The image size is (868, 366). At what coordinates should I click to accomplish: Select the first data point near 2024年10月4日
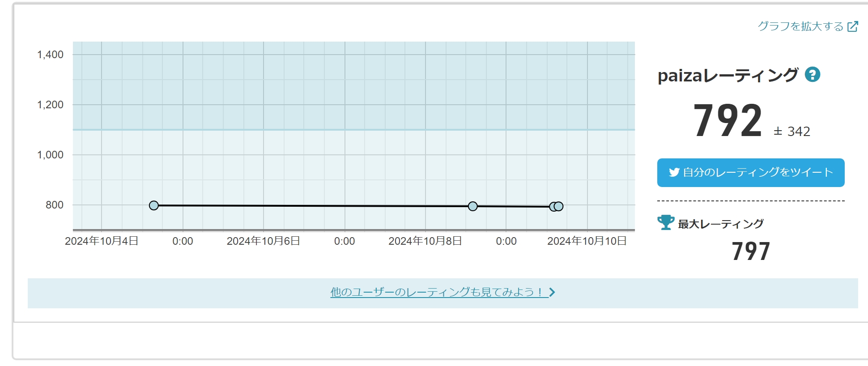(154, 205)
